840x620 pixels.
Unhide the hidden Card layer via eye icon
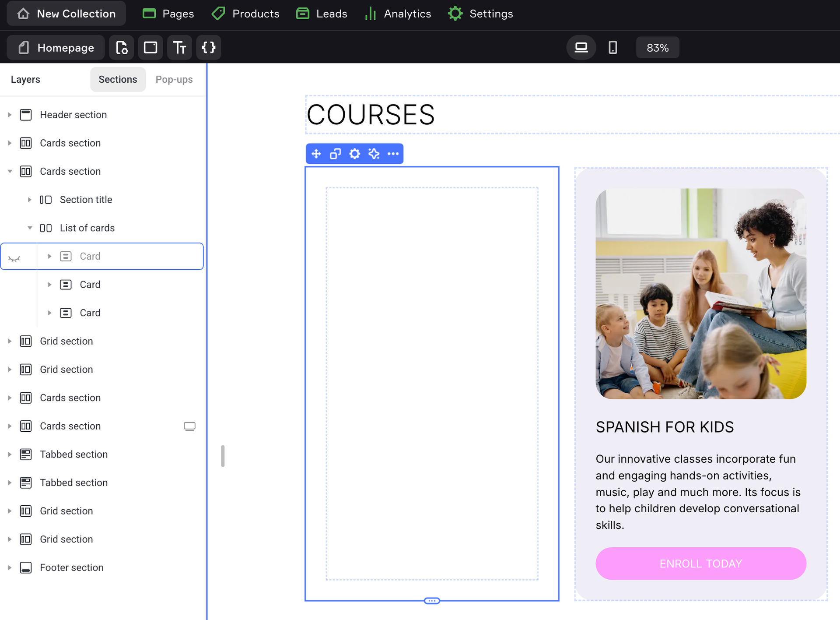pos(14,258)
